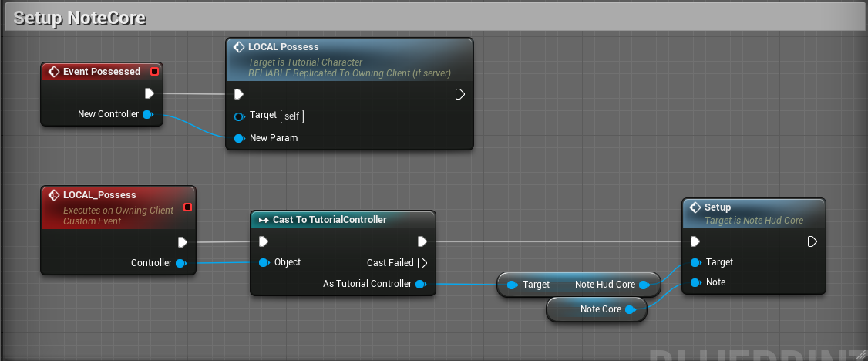Click the Note Hud Core label
This screenshot has height=361, width=868.
[x=605, y=285]
